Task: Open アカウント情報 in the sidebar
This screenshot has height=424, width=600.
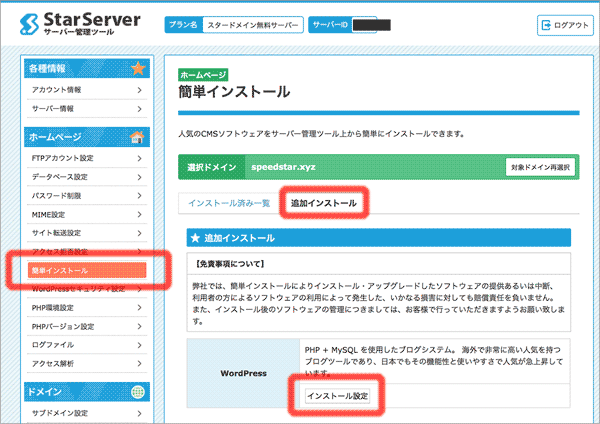Action: tap(87, 90)
